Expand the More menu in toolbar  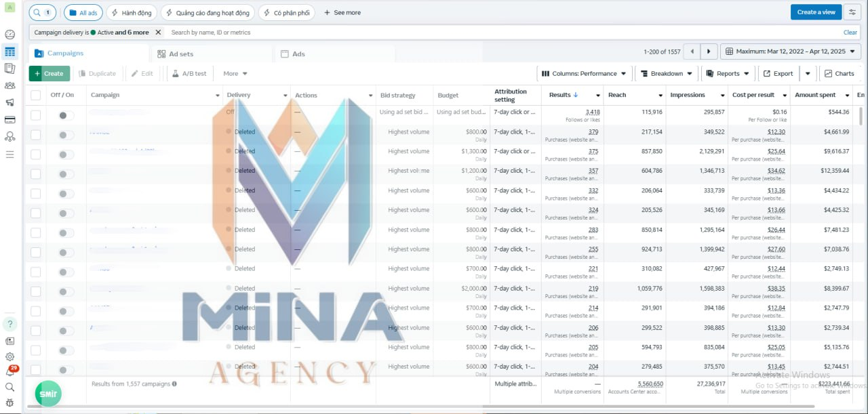coord(235,73)
